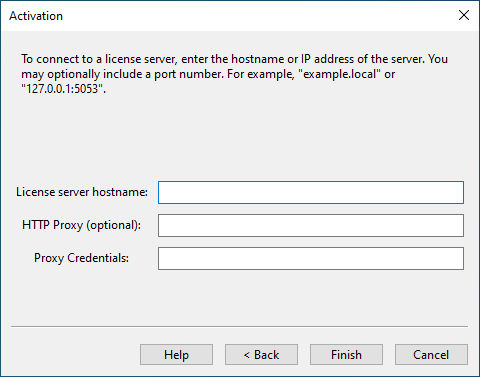Screen dimensions: 480x377
Task: Select the "Proxy Credentials:" label
Action: pos(81,258)
